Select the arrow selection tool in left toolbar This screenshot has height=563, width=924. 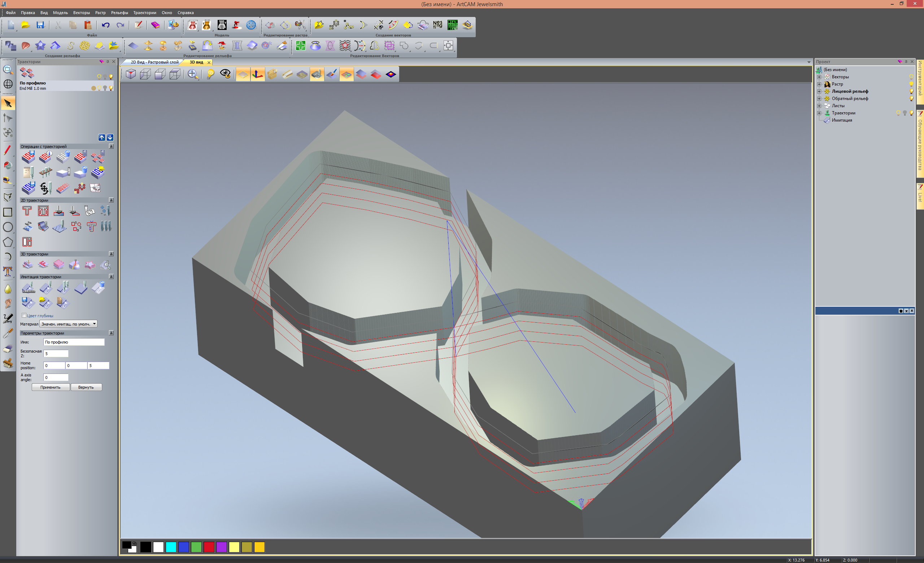coord(8,104)
